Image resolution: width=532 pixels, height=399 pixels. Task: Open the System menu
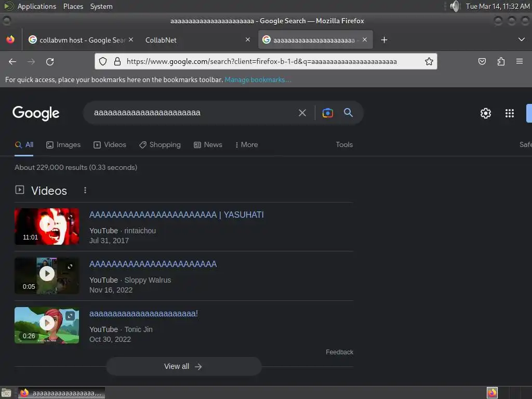(x=101, y=6)
